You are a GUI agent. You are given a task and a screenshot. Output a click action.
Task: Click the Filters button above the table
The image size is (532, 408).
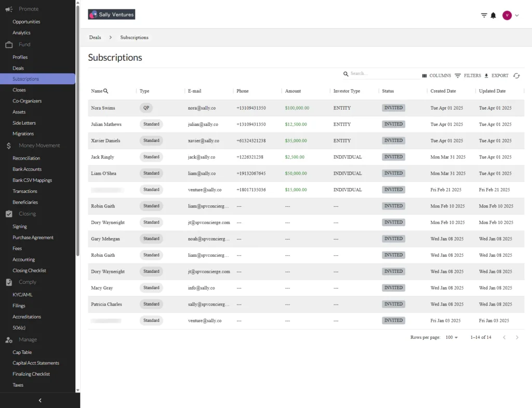point(468,76)
